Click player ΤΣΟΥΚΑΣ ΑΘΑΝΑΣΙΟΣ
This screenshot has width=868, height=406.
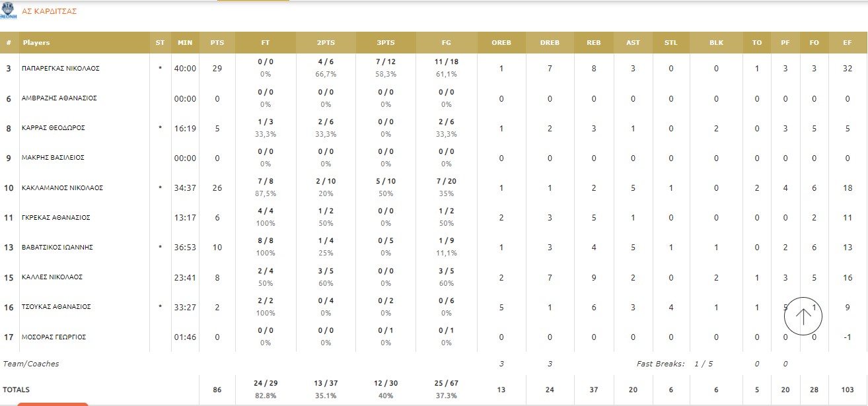tap(57, 306)
